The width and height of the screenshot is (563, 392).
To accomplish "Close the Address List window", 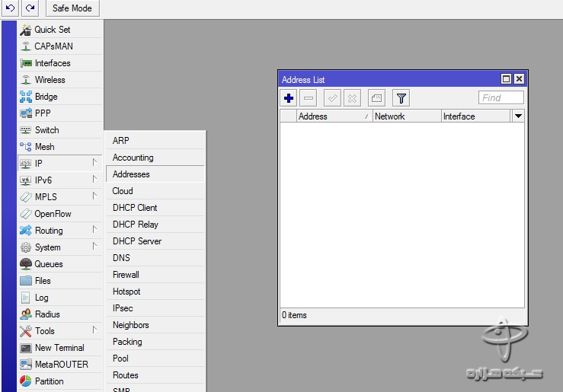I will point(519,79).
